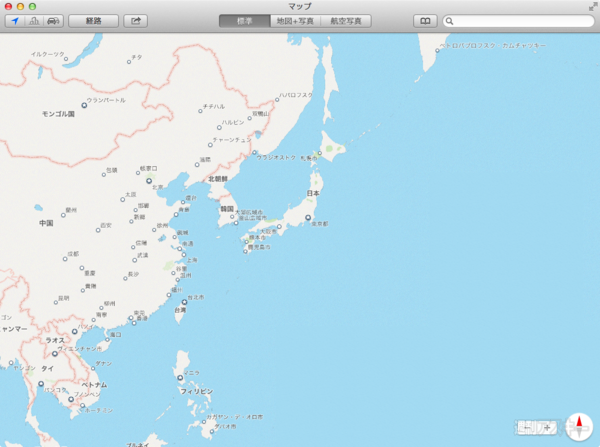Select the 東京都 city marker

coord(308,217)
